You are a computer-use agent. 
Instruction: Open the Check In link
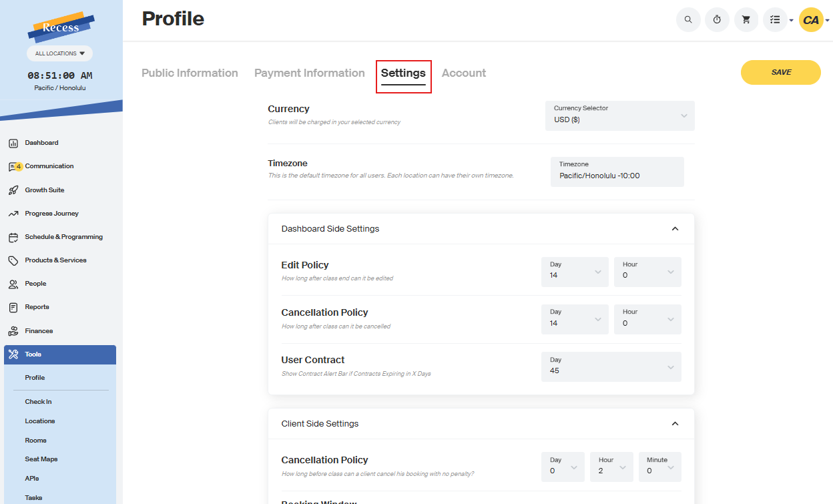pyautogui.click(x=38, y=402)
